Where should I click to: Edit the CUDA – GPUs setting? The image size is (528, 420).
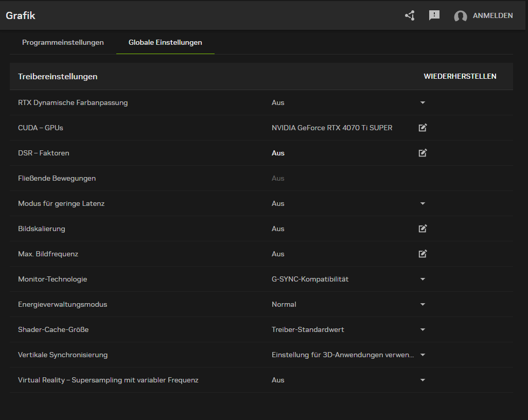point(423,128)
